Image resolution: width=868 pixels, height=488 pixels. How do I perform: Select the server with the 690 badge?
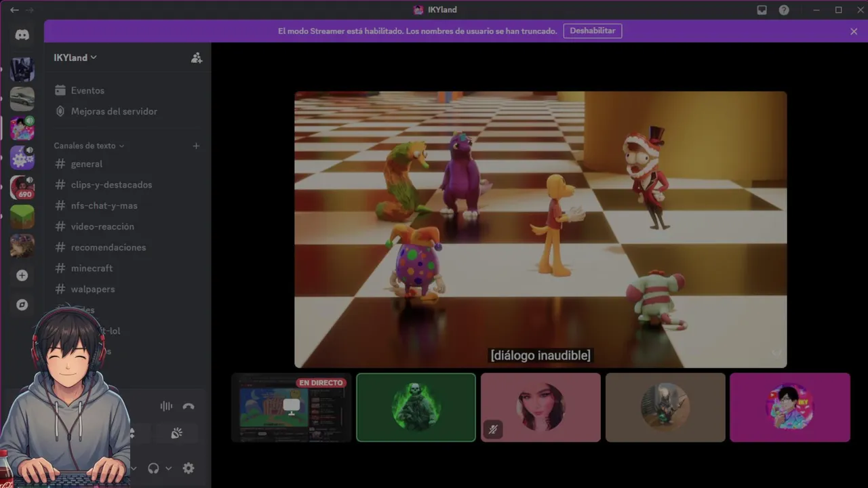click(22, 187)
